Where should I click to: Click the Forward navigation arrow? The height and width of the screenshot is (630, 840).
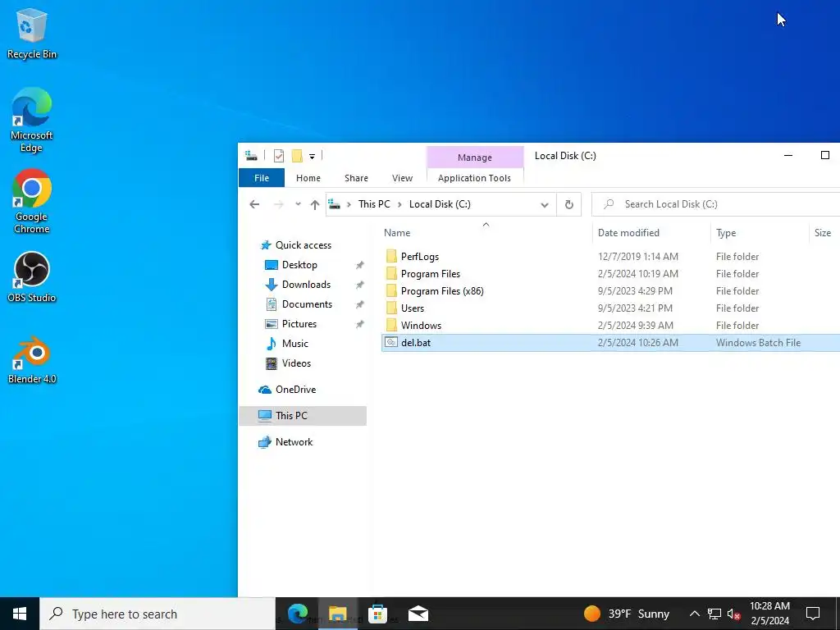[279, 204]
